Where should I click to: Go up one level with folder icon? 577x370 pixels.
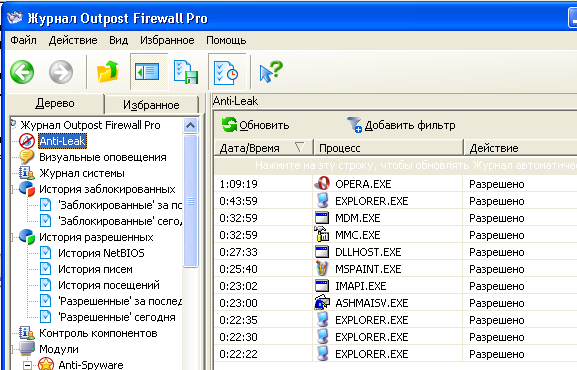pos(108,71)
